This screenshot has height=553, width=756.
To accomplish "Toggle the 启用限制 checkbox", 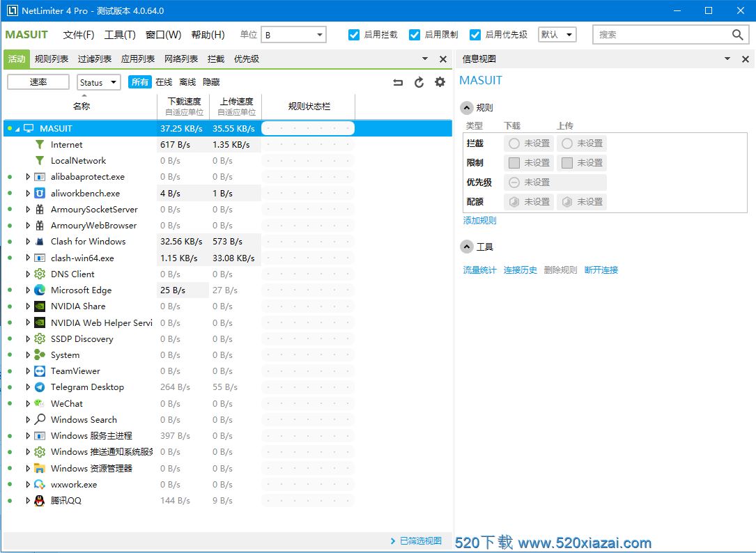I will [x=414, y=35].
